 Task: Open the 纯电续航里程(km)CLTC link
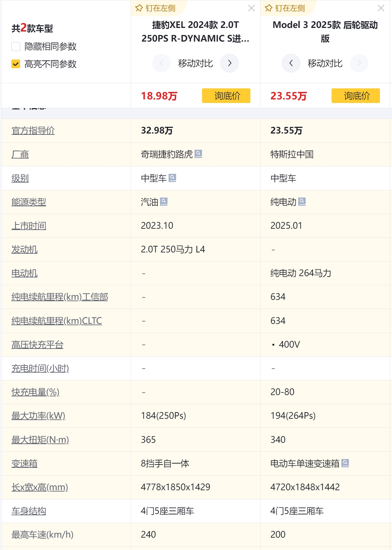coord(57,321)
